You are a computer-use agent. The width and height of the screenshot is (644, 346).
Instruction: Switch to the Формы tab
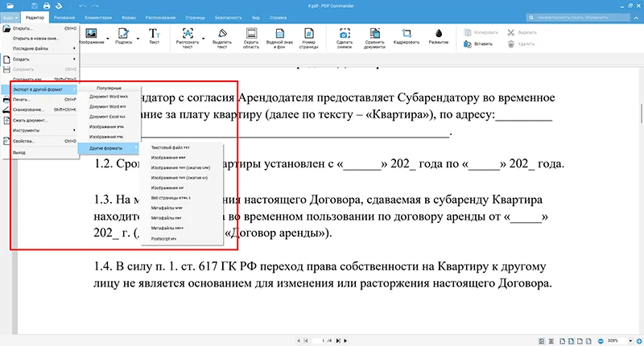click(x=129, y=18)
